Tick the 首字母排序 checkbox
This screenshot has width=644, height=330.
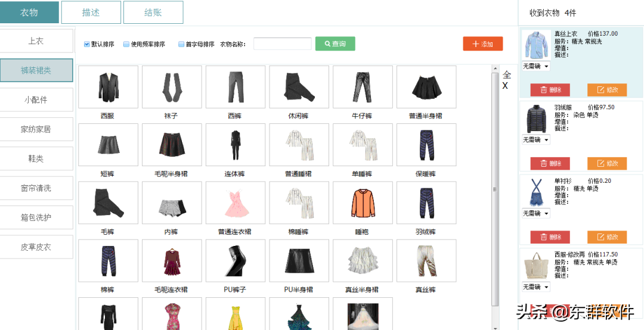coord(181,44)
